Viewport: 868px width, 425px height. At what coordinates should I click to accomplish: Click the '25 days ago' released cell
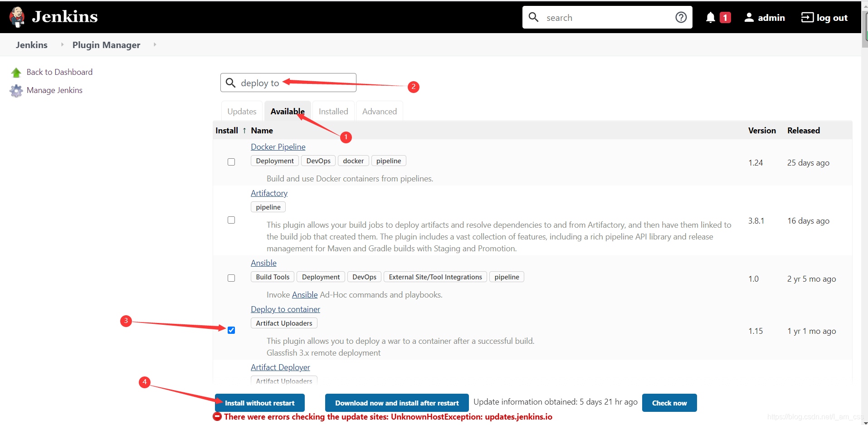[x=808, y=163]
